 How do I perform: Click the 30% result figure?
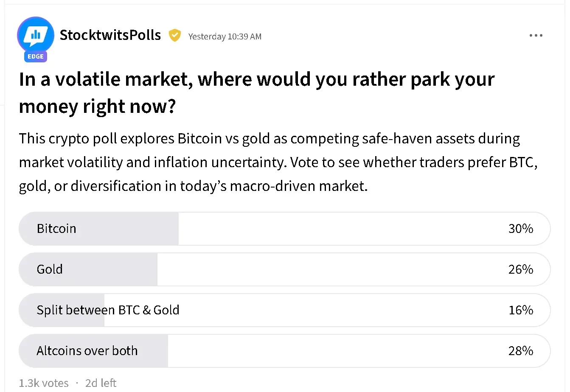[521, 229]
